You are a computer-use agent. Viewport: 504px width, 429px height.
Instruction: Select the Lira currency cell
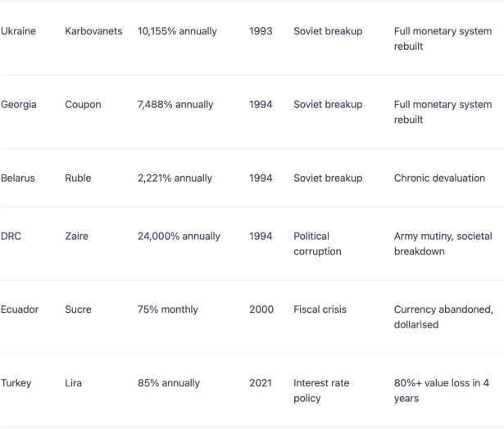pos(73,383)
